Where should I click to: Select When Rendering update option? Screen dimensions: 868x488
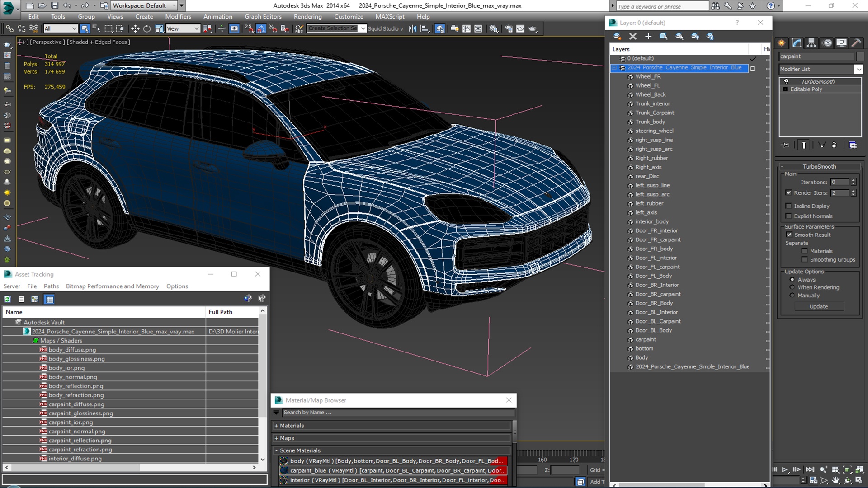(792, 287)
